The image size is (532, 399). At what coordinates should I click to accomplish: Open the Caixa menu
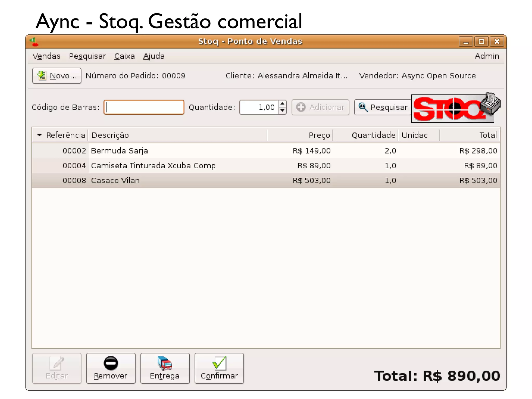pos(124,56)
